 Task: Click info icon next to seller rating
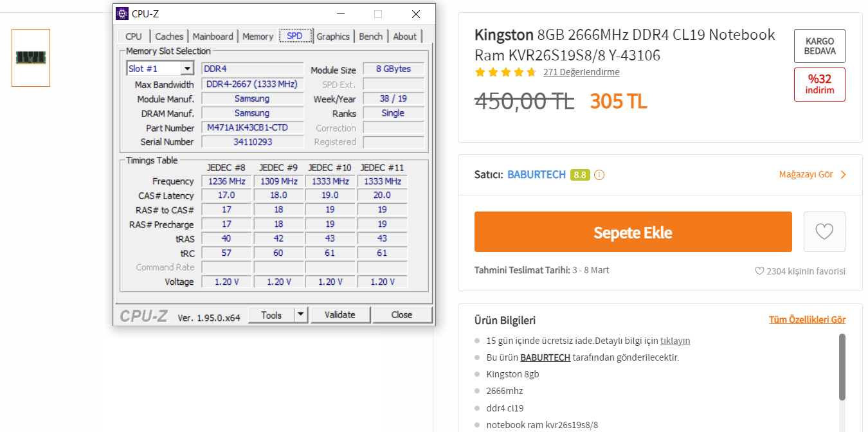pos(599,175)
